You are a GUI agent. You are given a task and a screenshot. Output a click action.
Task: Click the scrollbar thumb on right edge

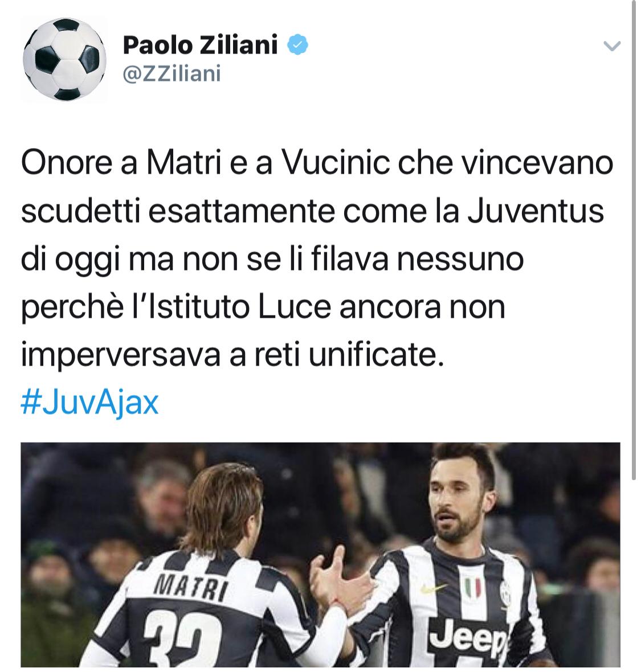(634, 240)
